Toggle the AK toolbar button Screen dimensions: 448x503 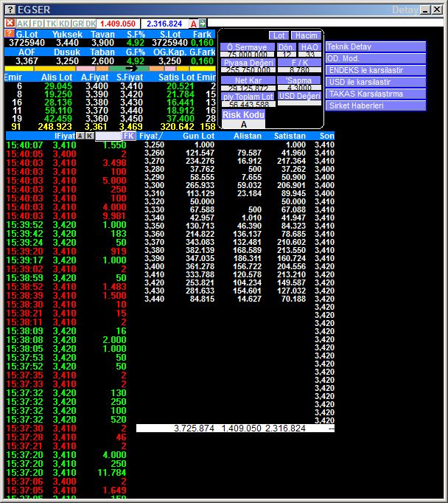pos(23,24)
